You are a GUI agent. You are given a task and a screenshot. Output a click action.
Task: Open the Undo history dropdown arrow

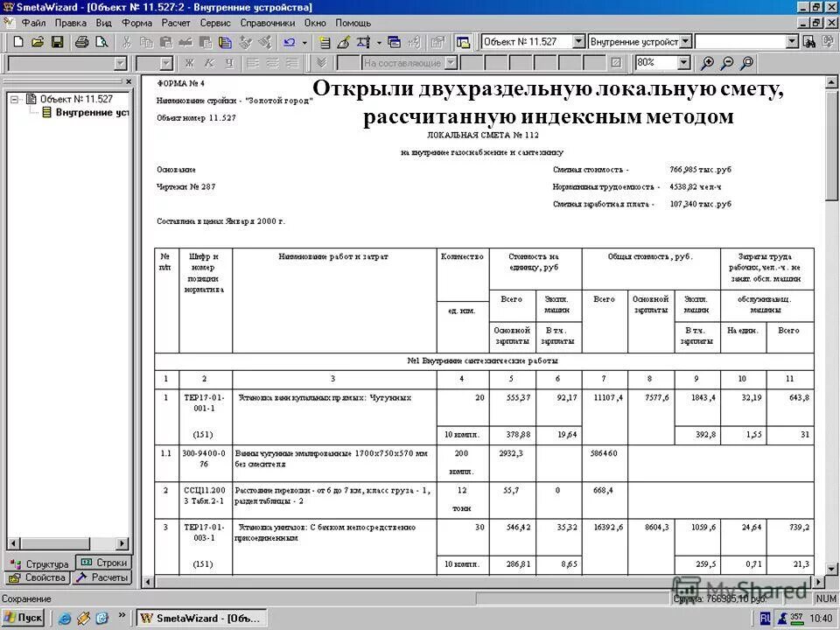(x=304, y=42)
